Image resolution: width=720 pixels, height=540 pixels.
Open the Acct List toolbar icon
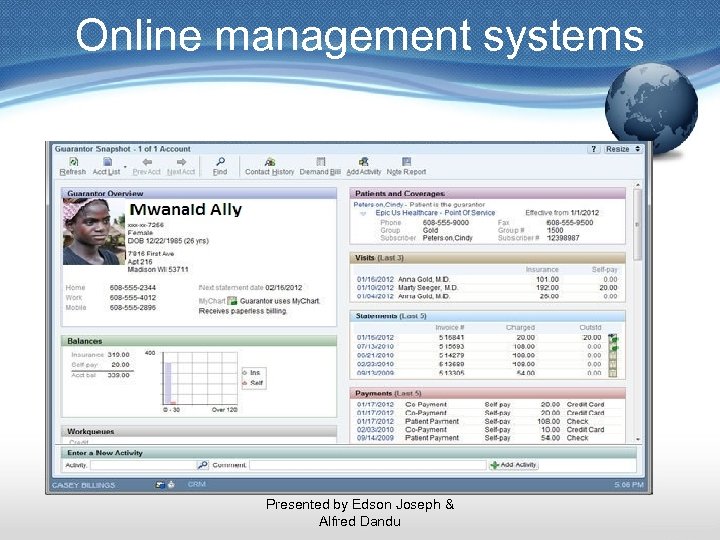coord(107,162)
